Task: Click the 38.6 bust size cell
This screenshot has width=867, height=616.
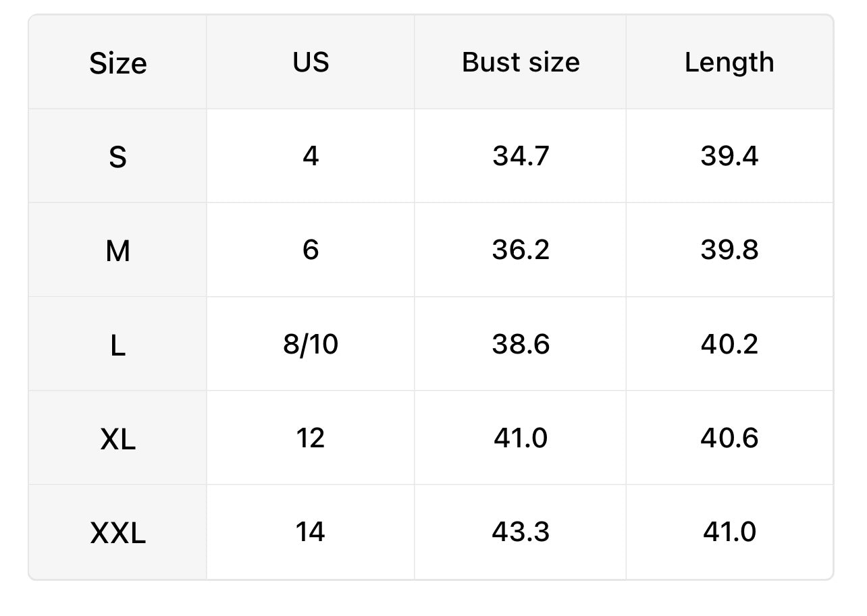Action: coord(521,344)
